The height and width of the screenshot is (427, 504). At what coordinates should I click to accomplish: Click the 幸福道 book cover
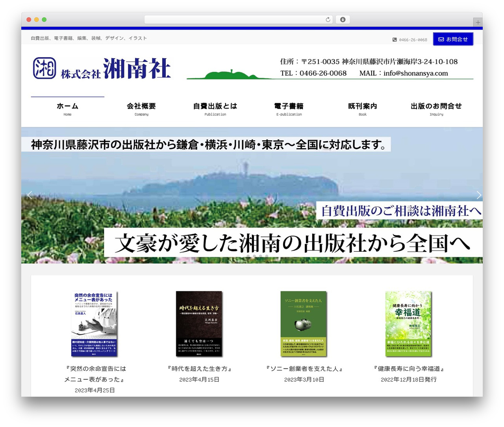[x=409, y=324]
